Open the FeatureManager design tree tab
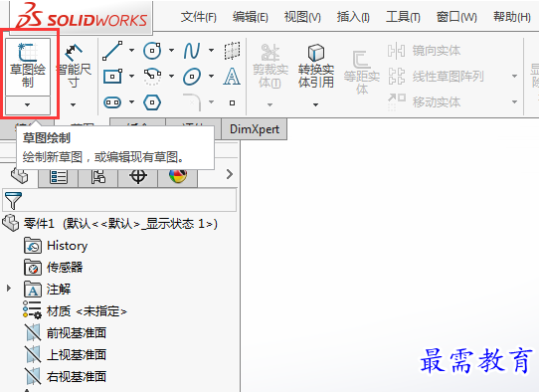 click(x=19, y=176)
